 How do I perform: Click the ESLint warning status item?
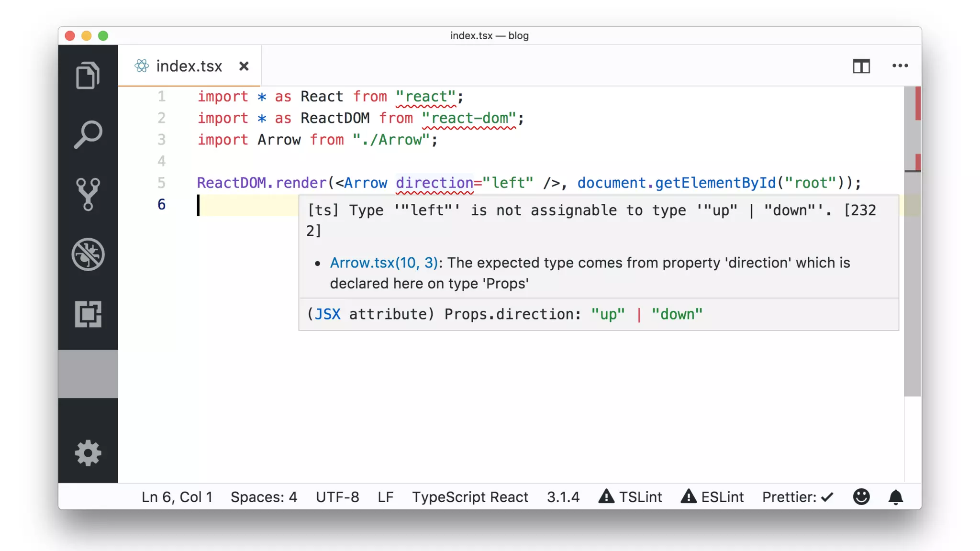712,497
